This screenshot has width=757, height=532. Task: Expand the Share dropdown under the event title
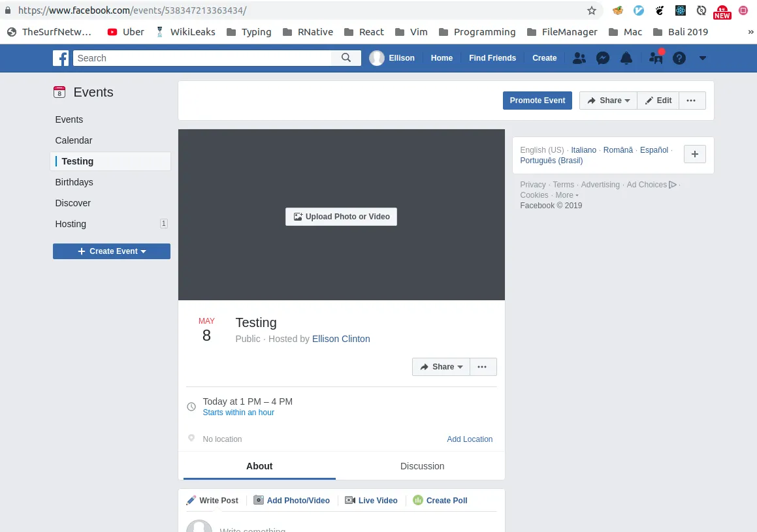442,367
